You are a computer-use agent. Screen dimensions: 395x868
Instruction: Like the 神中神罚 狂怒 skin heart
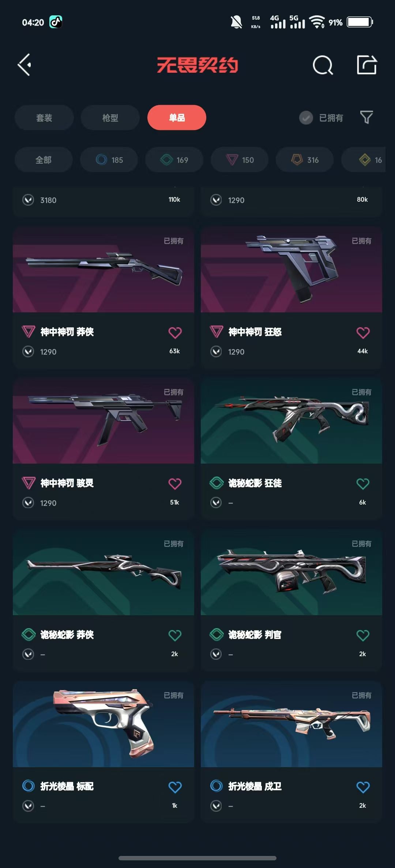[x=363, y=332]
